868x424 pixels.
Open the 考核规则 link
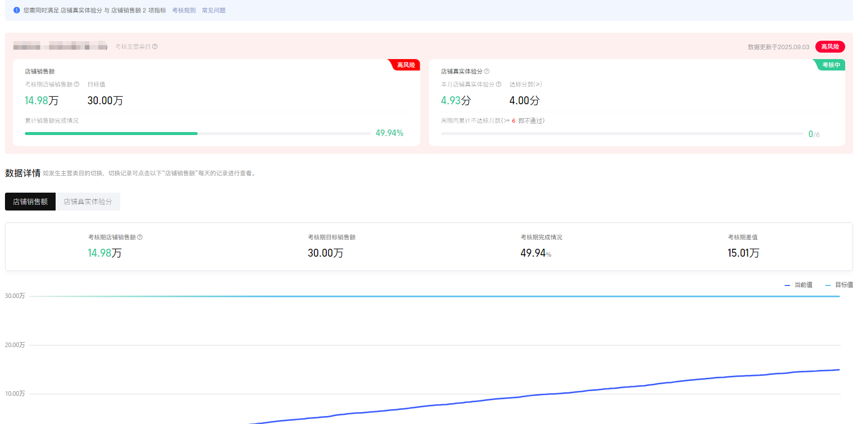[184, 10]
